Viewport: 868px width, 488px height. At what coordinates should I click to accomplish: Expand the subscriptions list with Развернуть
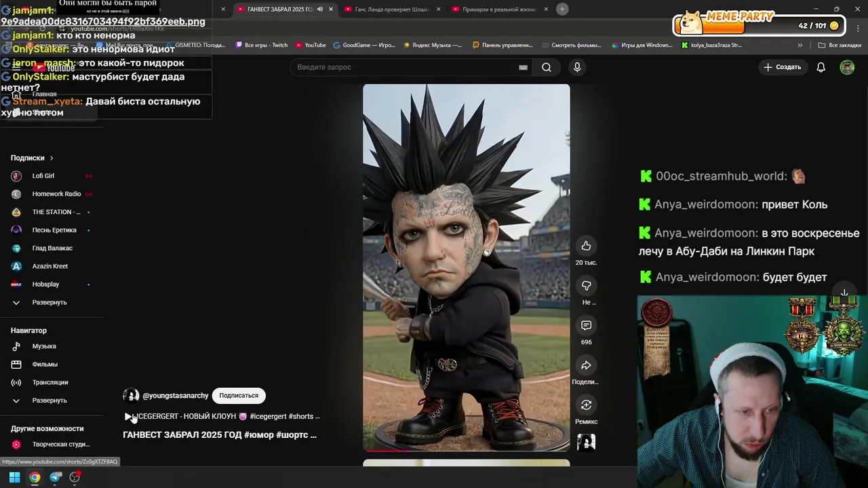point(51,302)
